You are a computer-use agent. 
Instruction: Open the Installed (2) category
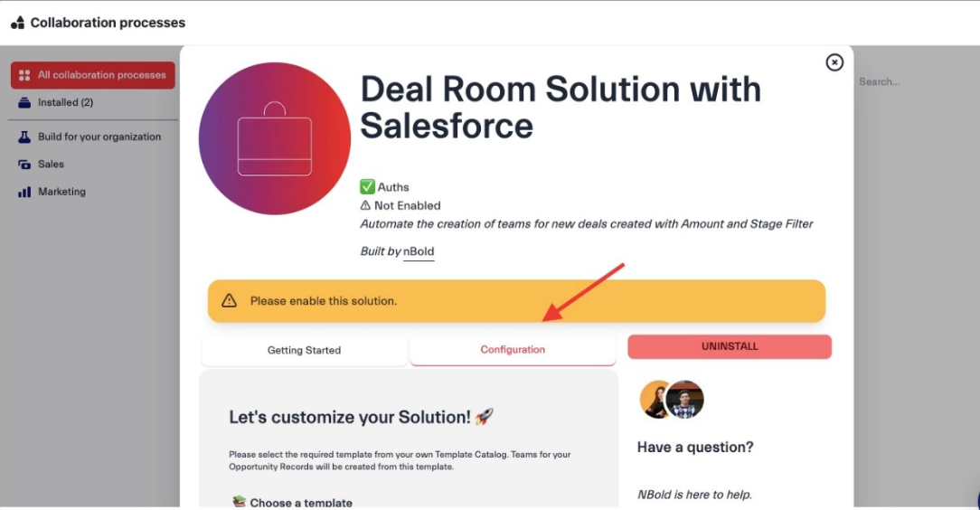tap(65, 103)
